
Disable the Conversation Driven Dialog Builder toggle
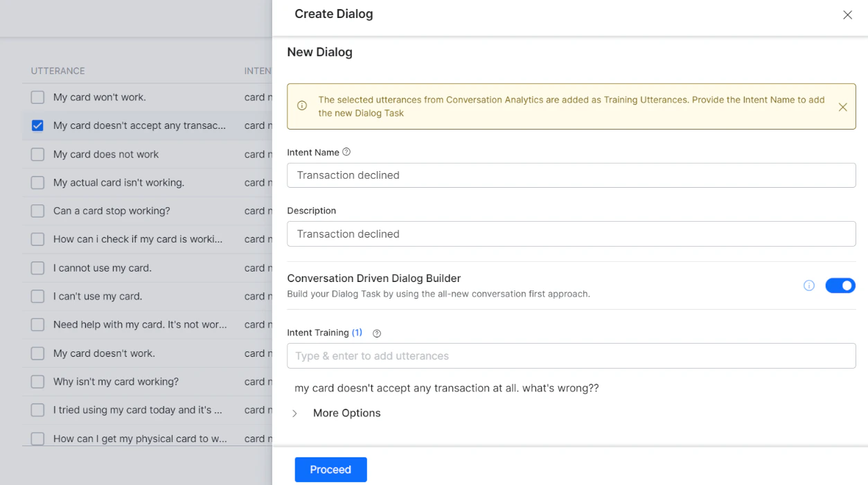pos(840,285)
